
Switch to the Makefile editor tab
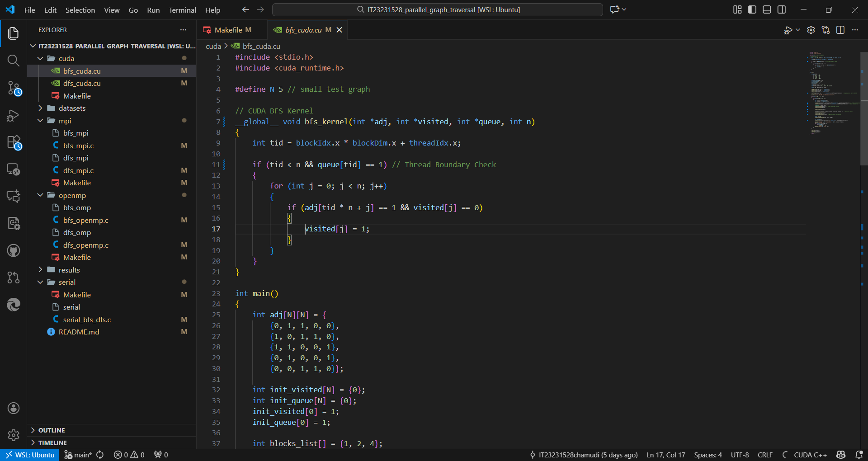(x=228, y=30)
